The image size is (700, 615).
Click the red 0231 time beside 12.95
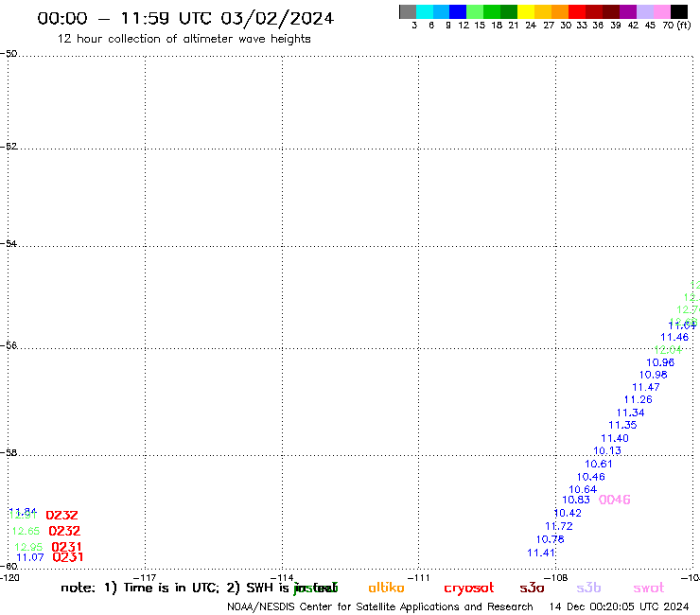67,547
